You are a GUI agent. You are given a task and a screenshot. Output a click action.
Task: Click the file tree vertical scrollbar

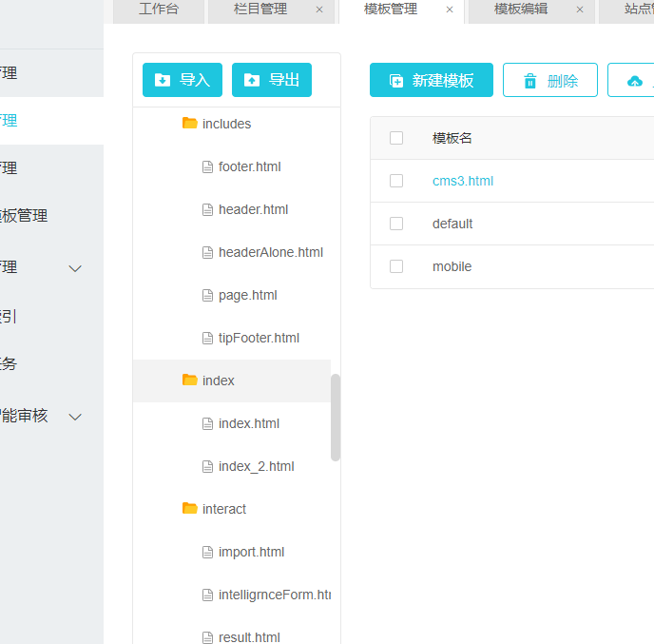click(336, 417)
